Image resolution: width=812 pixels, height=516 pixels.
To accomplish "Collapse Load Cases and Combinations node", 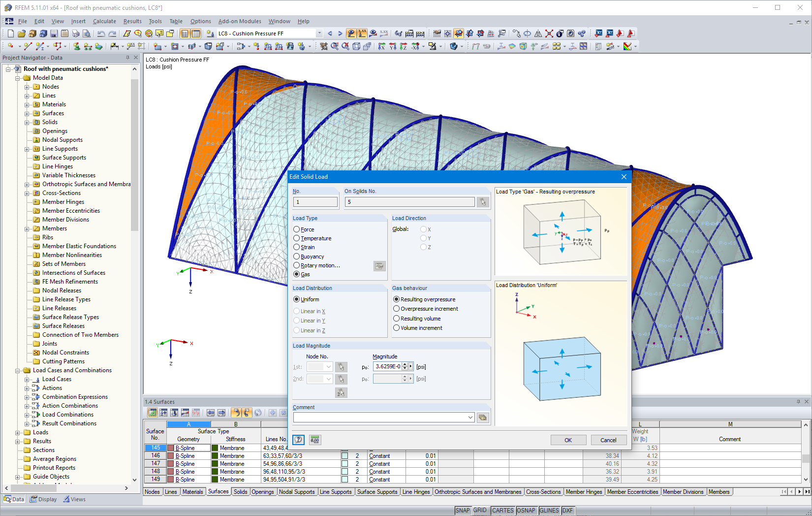I will [x=18, y=370].
